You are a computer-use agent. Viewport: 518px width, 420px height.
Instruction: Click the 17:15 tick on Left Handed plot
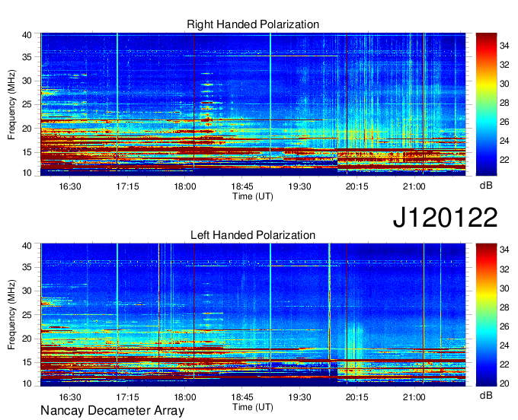(x=127, y=397)
